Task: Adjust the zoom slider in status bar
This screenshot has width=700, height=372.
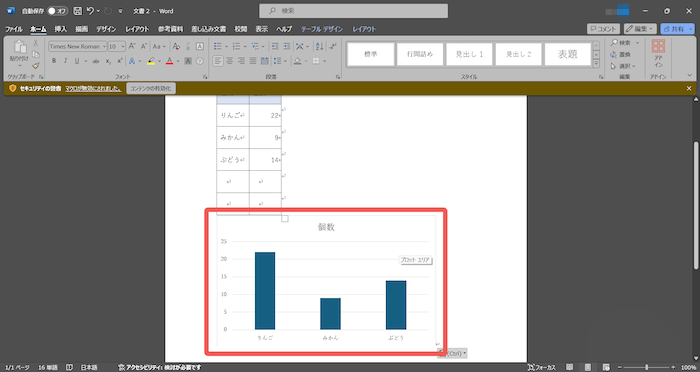Action: click(x=646, y=367)
